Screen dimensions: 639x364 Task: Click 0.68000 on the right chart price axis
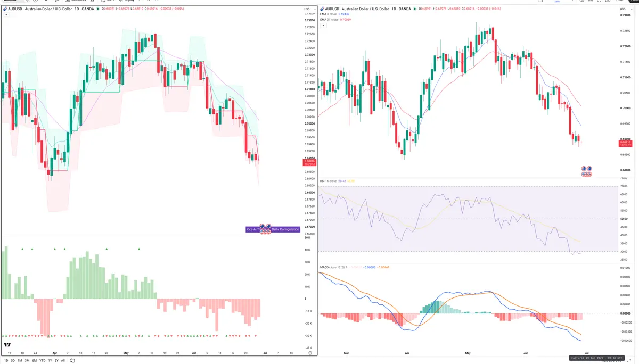click(626, 170)
